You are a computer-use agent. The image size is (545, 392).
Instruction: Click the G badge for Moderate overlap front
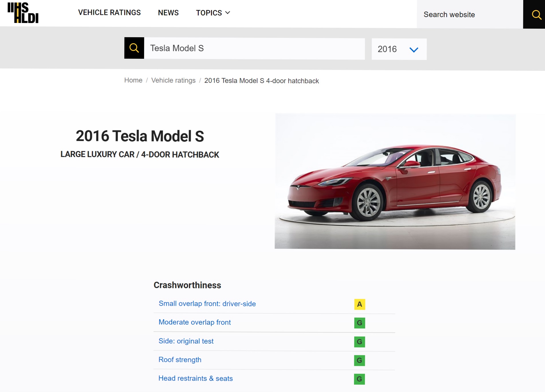pos(359,323)
